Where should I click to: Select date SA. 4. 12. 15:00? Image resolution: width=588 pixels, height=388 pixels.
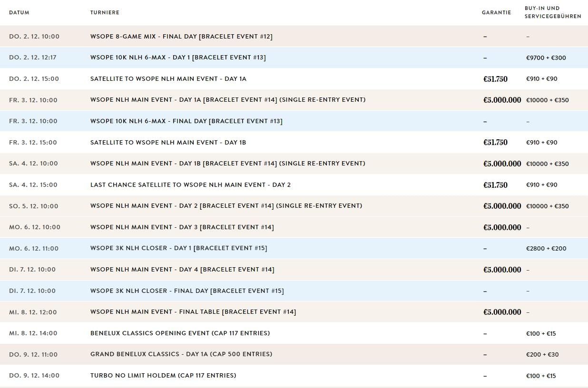[33, 185]
